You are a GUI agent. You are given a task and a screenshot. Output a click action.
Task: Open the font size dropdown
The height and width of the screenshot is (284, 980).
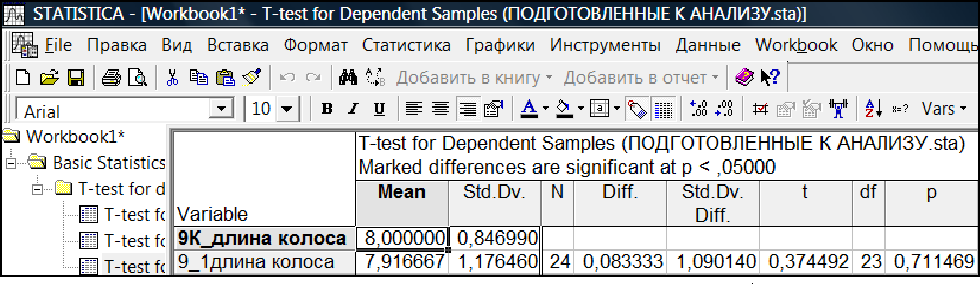[287, 109]
